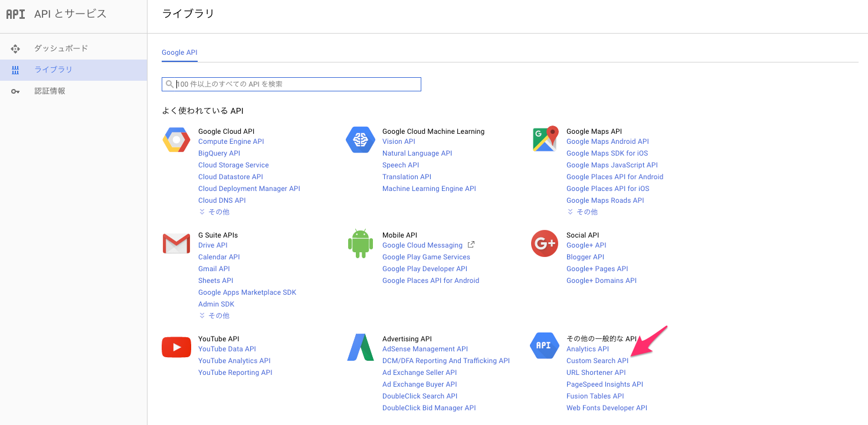The height and width of the screenshot is (425, 868).
Task: Open Calendar API link
Action: 219,257
